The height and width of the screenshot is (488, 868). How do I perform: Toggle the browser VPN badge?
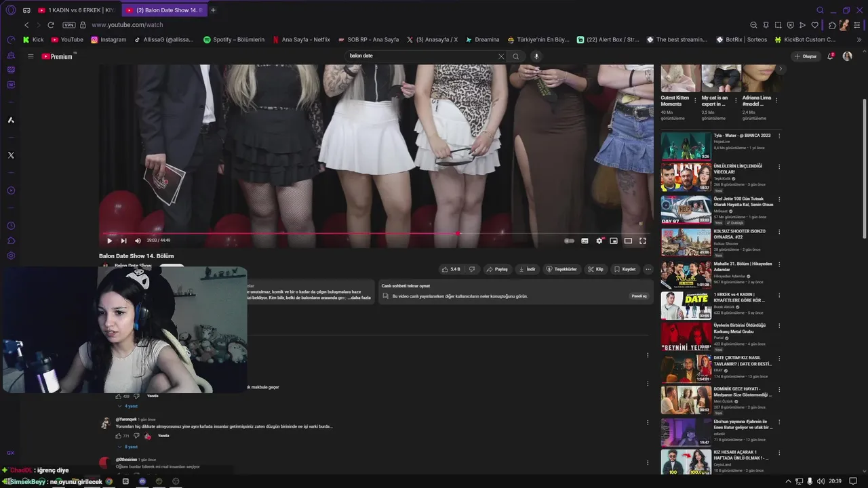tap(69, 25)
